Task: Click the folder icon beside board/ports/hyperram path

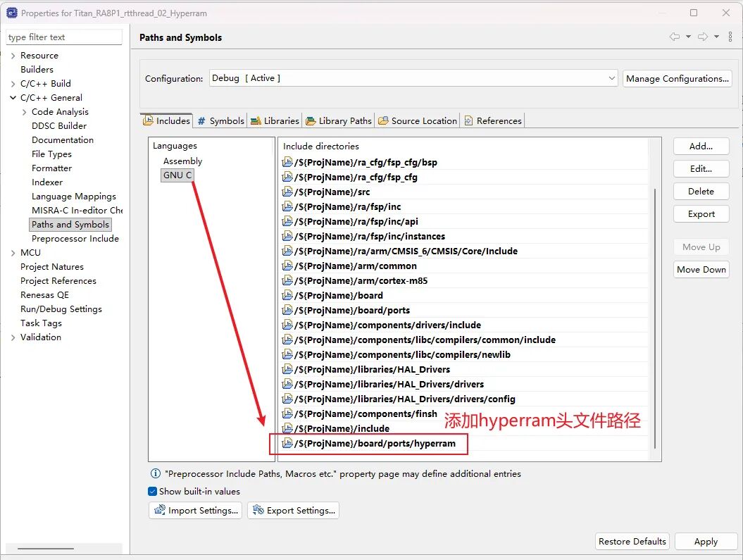Action: (287, 444)
